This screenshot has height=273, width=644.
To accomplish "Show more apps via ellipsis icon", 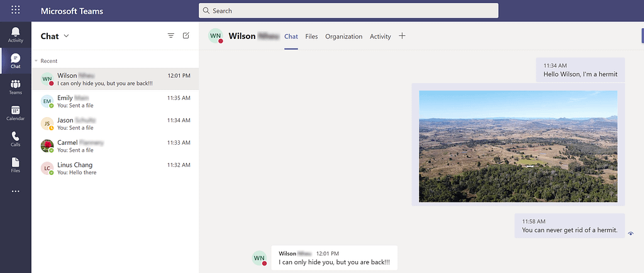I will click(x=15, y=191).
